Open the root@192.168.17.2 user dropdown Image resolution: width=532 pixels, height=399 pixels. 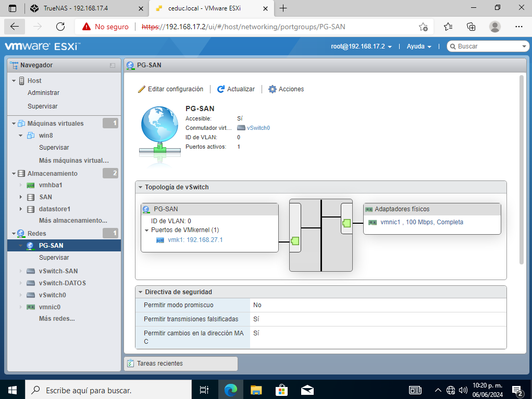click(x=361, y=46)
